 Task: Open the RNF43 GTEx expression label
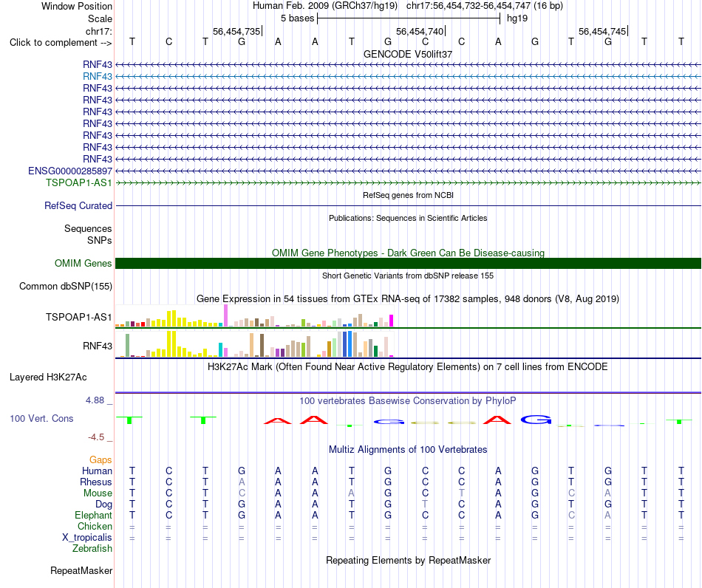(97, 346)
